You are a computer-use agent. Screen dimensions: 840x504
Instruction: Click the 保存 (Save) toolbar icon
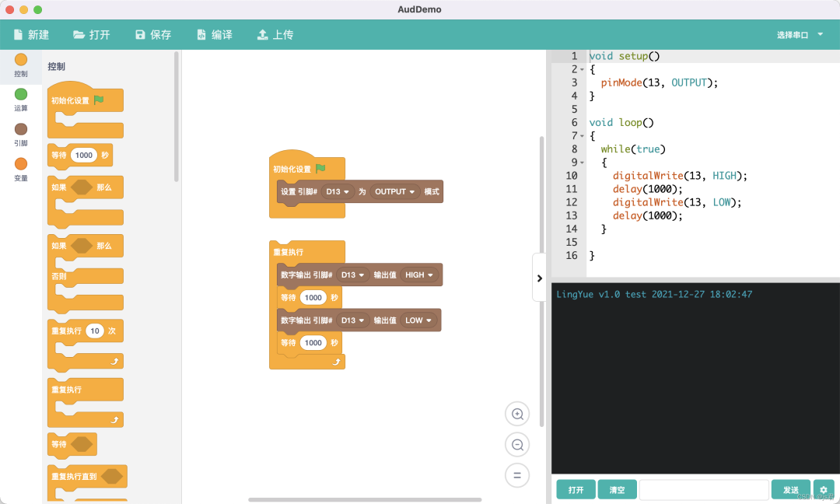click(142, 34)
